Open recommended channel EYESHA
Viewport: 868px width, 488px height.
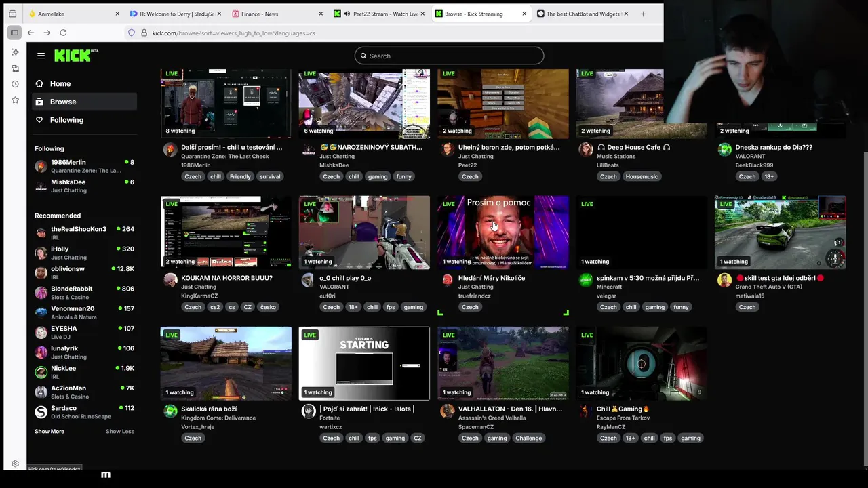(84, 332)
